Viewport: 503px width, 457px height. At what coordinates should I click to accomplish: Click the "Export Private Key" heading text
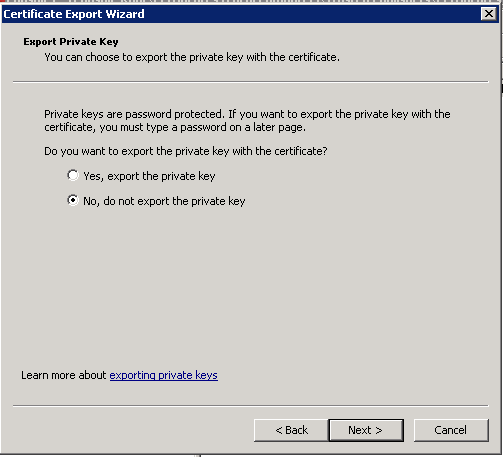71,42
